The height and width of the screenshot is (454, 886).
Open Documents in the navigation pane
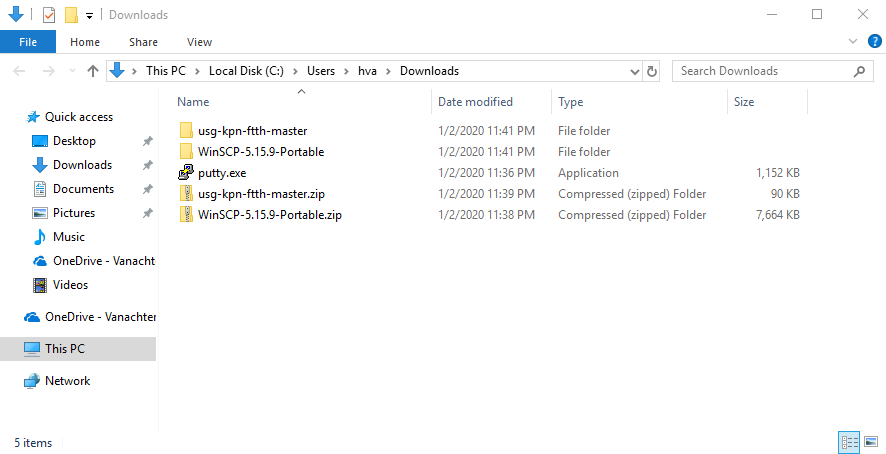[83, 189]
